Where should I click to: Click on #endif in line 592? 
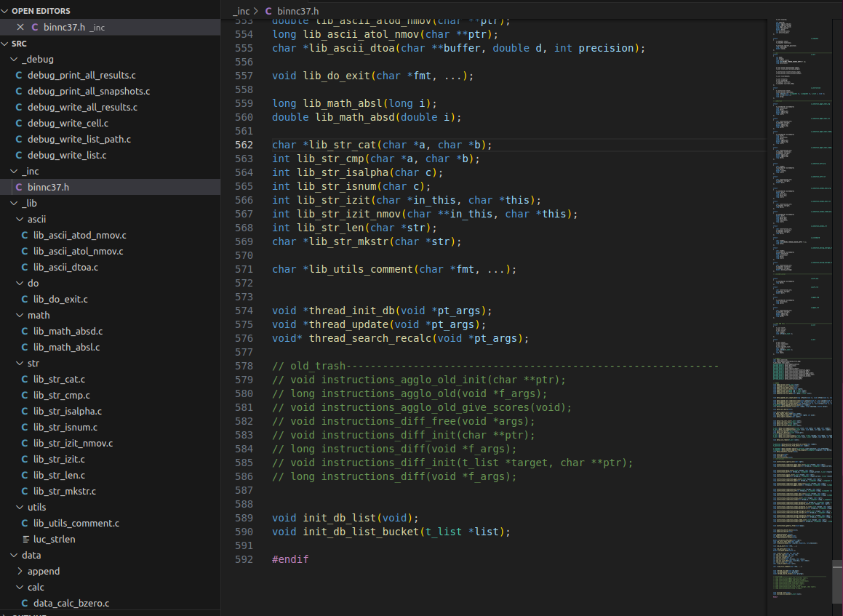click(290, 559)
